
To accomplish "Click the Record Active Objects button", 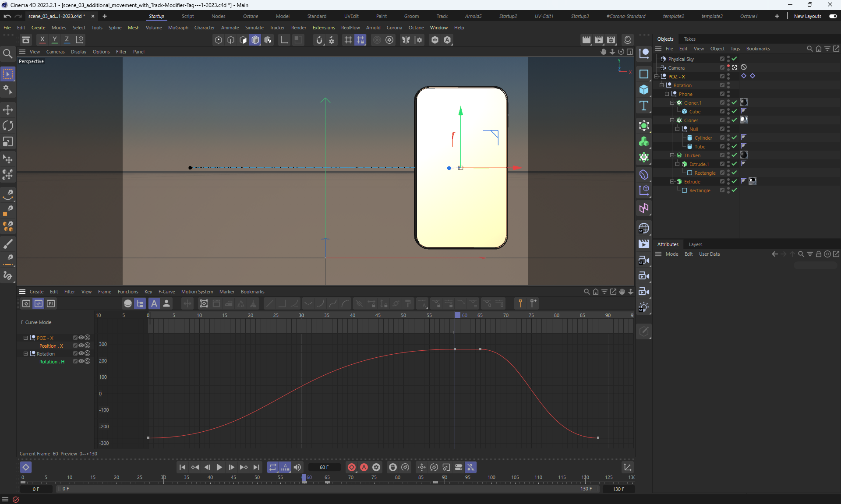I will (351, 467).
